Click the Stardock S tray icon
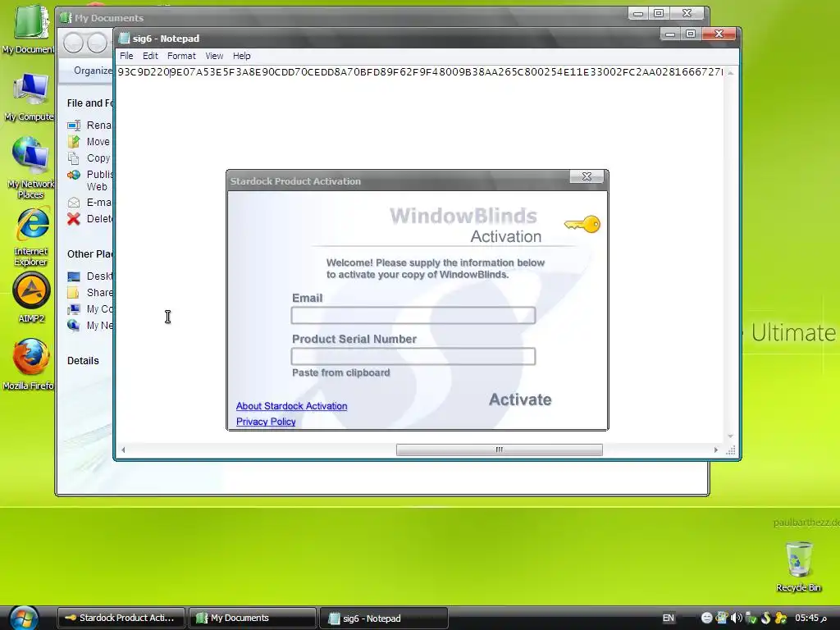 coord(766,619)
